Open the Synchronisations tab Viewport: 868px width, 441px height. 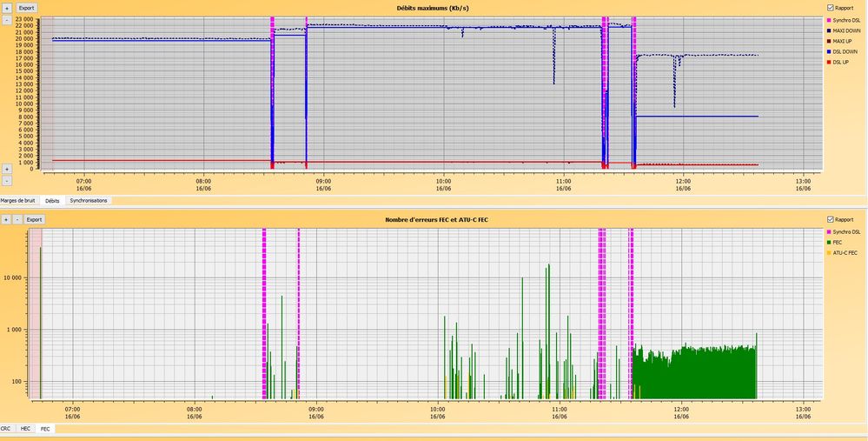(89, 200)
